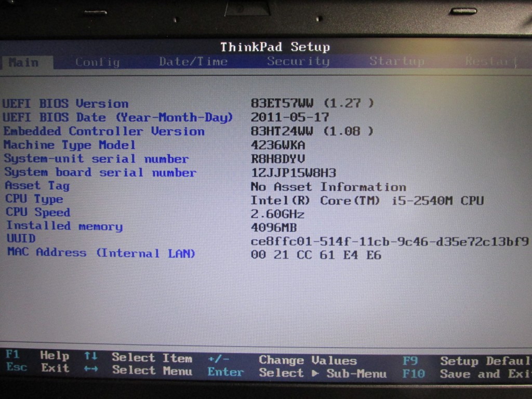Click the left/right arrows Select Menu hint
532x399 pixels.
click(138, 370)
